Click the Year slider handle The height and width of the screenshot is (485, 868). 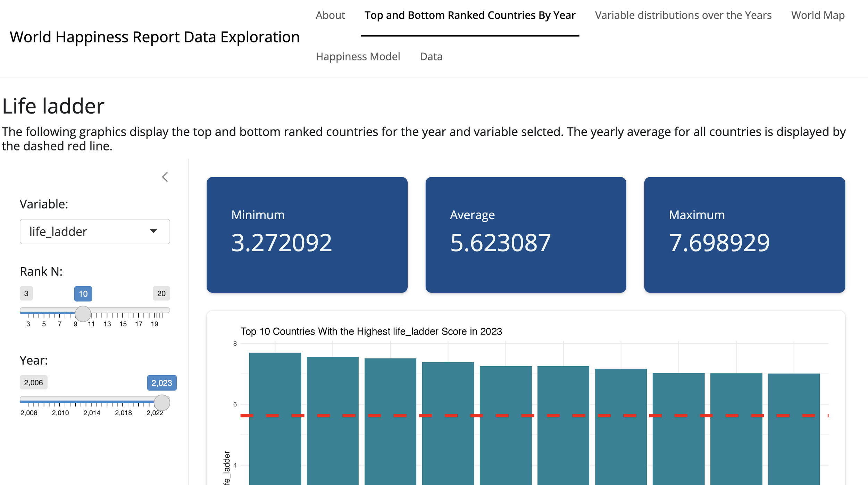click(162, 402)
